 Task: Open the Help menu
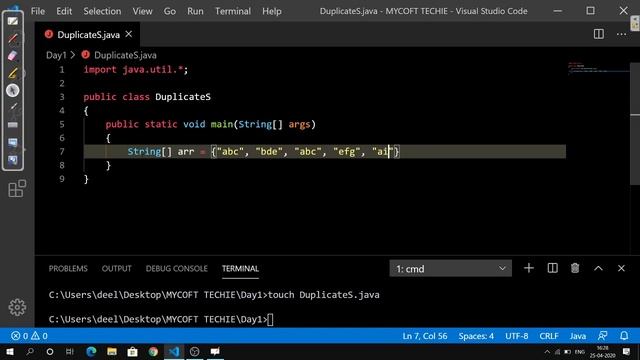coord(271,11)
